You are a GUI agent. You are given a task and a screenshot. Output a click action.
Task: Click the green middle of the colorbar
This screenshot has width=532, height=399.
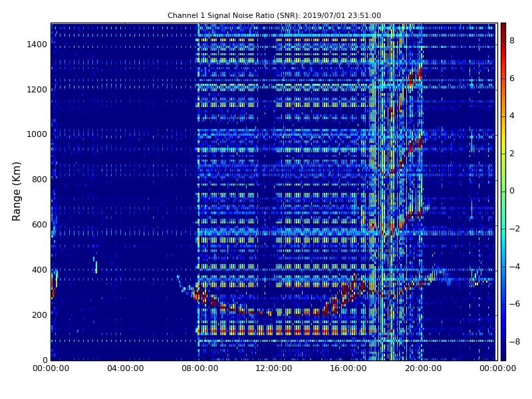coord(503,192)
